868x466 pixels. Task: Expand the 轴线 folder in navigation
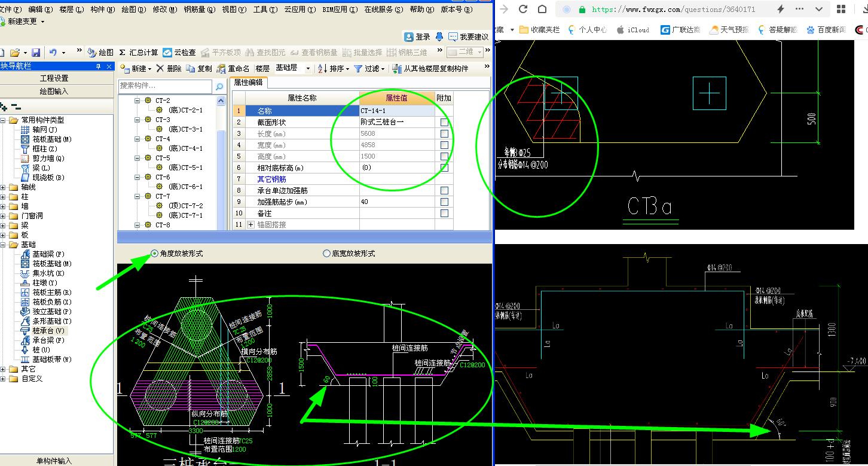[x=4, y=187]
